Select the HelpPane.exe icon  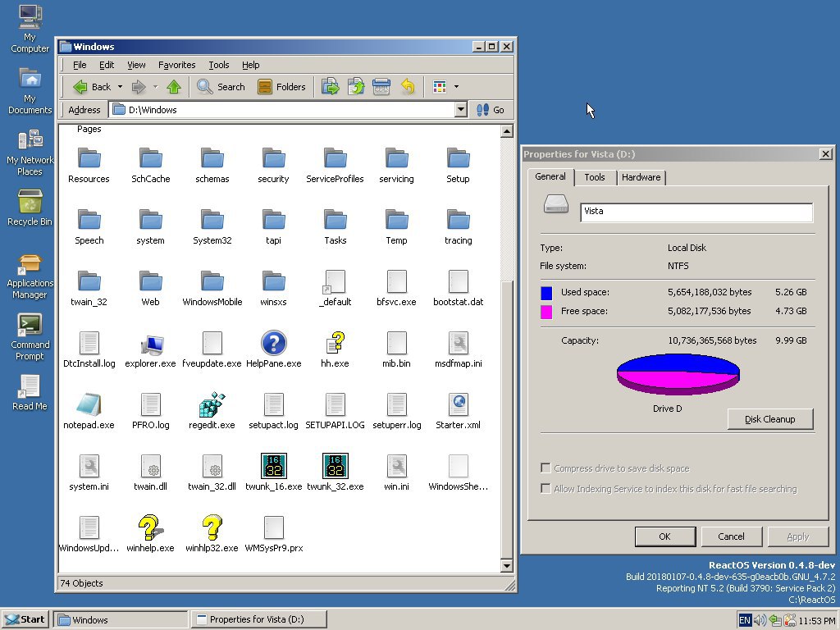pos(273,344)
